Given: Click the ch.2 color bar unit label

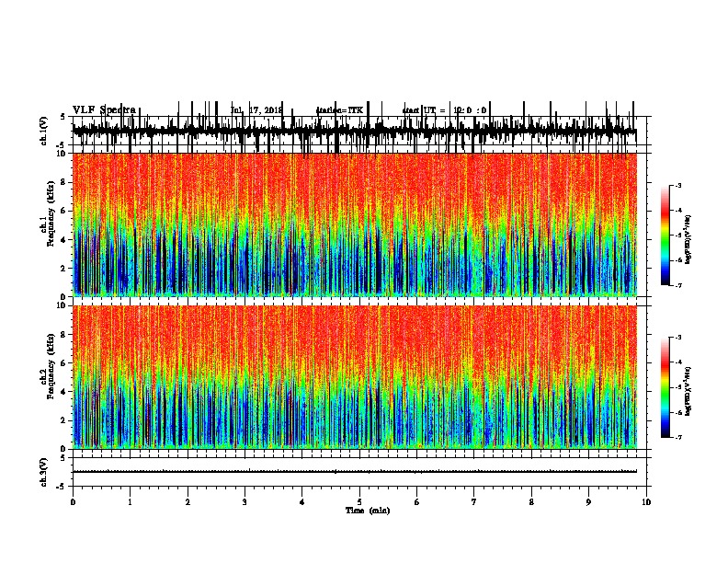Looking at the screenshot, I should point(688,391).
